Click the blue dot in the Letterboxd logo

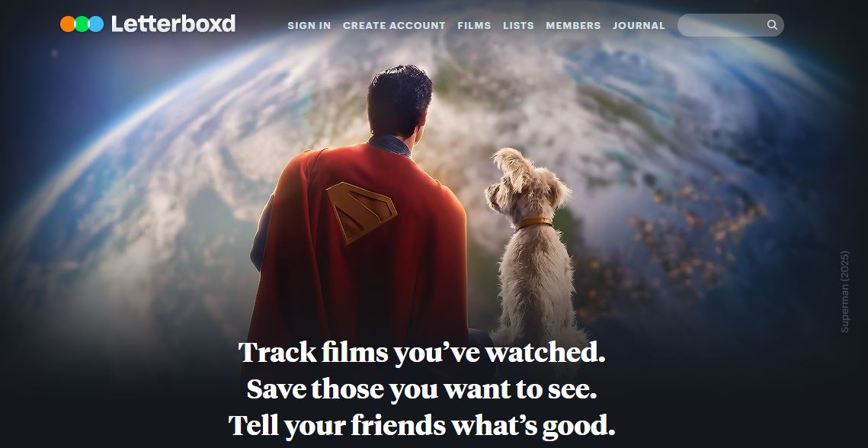[x=96, y=24]
